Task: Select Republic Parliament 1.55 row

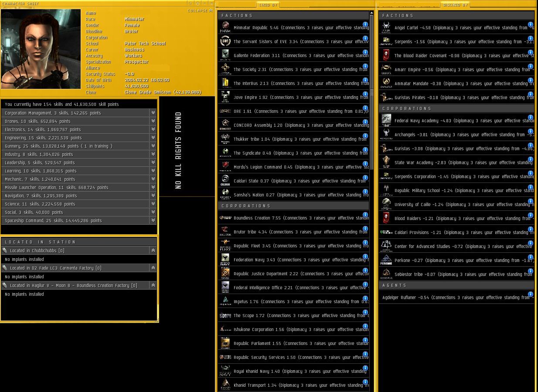Action: pyautogui.click(x=293, y=343)
